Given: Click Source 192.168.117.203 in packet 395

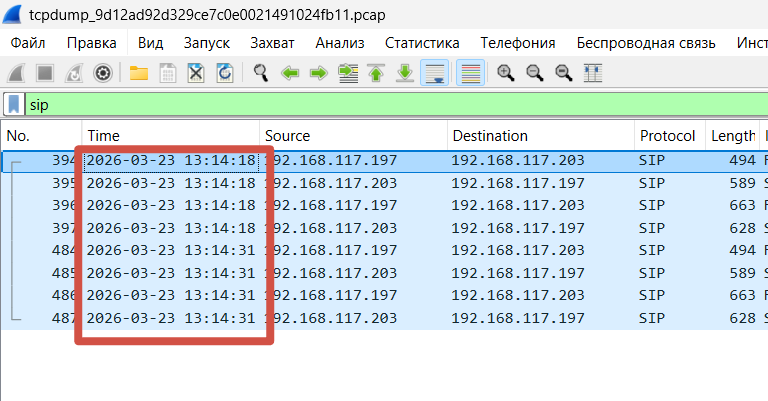Looking at the screenshot, I should [331, 183].
